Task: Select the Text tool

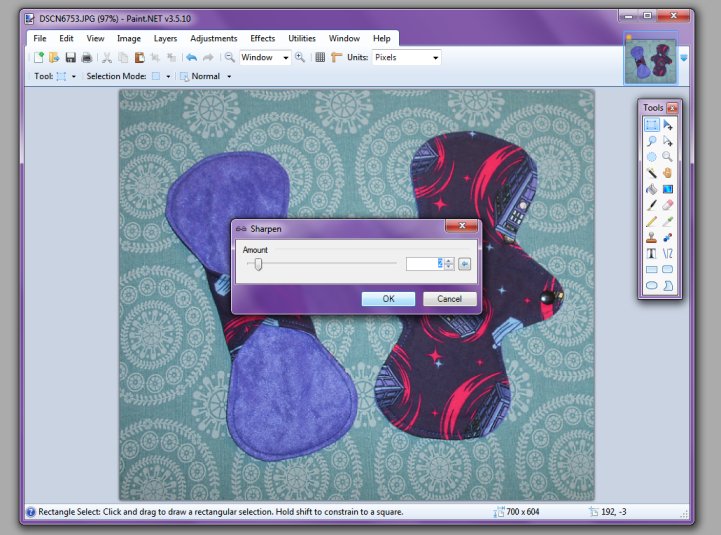Action: tap(651, 253)
